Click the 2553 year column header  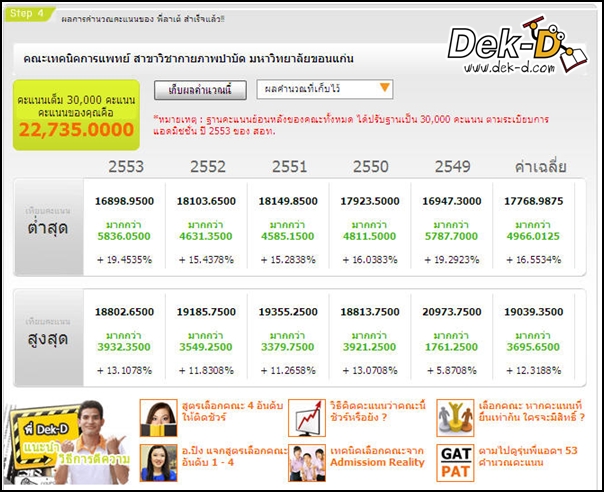pos(125,165)
